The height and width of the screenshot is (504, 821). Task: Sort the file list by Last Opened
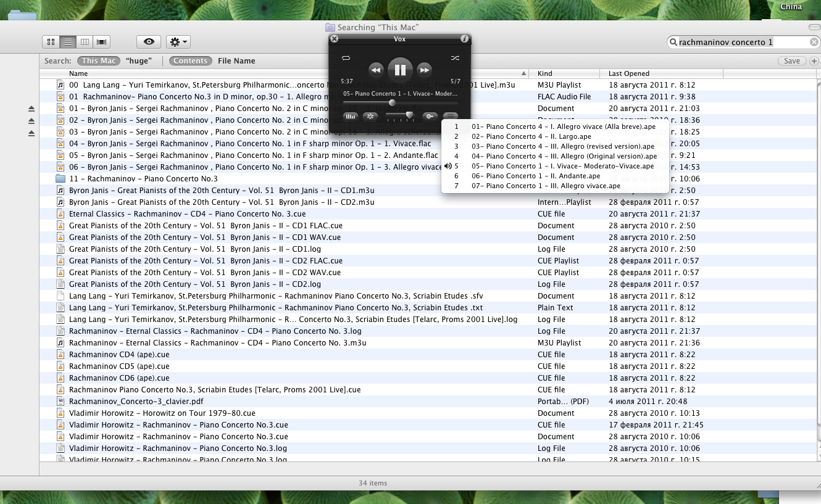(661, 73)
